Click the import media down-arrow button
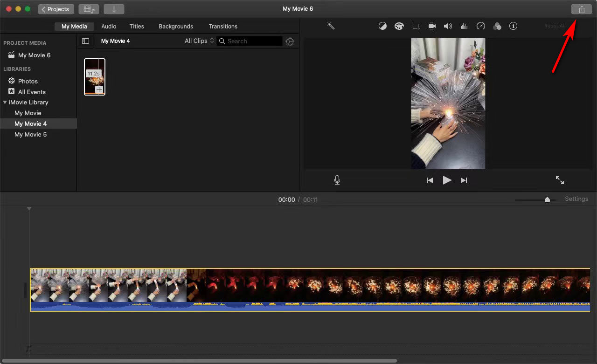This screenshot has height=364, width=597. (114, 9)
